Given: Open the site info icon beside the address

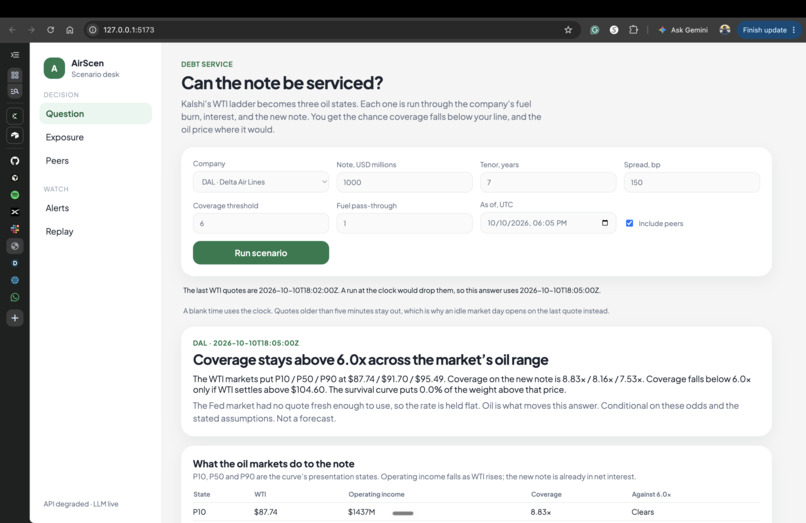Looking at the screenshot, I should point(93,30).
